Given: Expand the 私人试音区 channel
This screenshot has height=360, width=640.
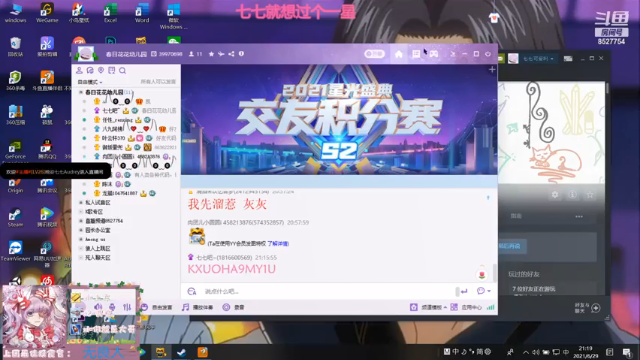Looking at the screenshot, I should click(x=81, y=202).
